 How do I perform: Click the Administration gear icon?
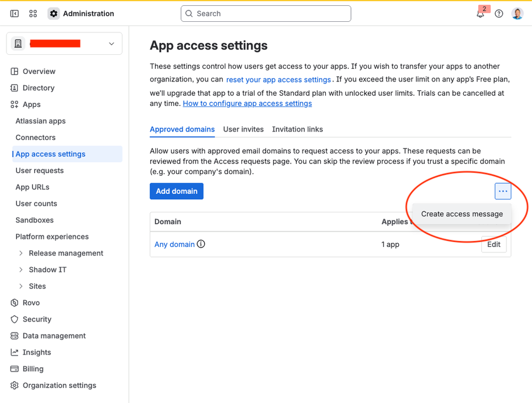click(x=54, y=13)
